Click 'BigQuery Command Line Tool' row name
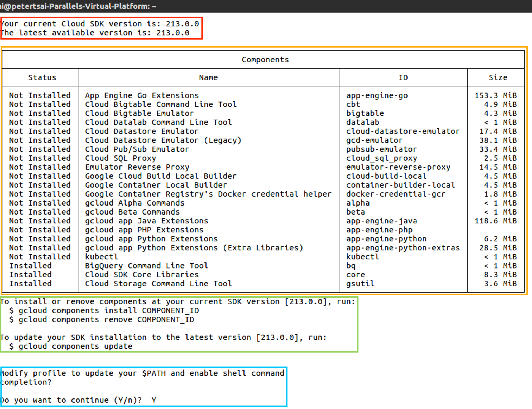532x409 pixels. tap(146, 266)
